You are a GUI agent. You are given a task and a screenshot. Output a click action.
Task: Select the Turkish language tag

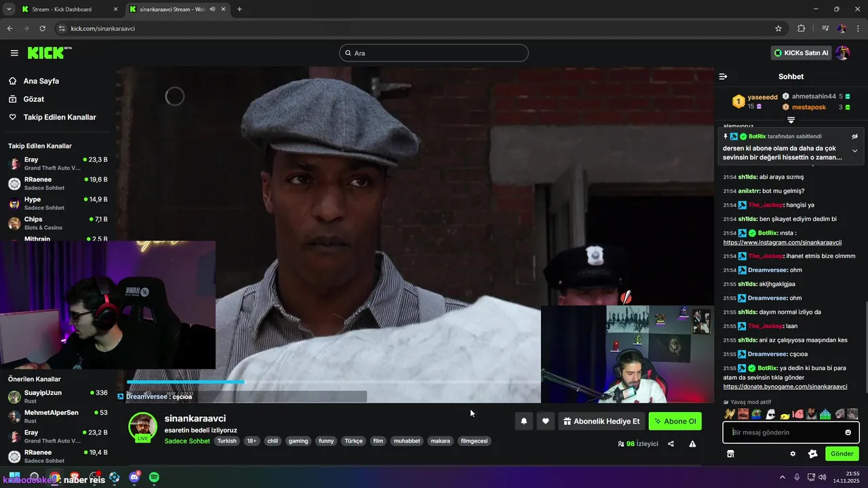(x=227, y=441)
